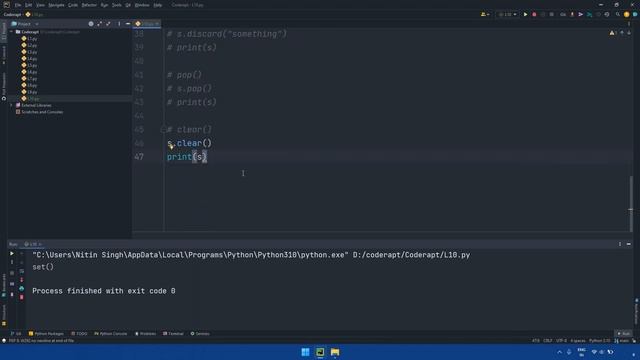Screen dimensions: 640x360
Task: Open the Code menu
Action: click(x=73, y=5)
